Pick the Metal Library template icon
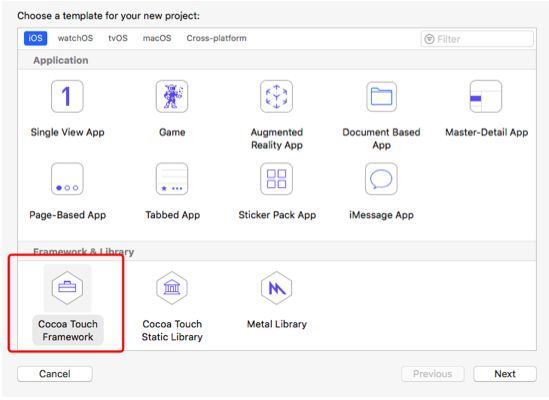Image resolution: width=549 pixels, height=400 pixels. coord(276,288)
